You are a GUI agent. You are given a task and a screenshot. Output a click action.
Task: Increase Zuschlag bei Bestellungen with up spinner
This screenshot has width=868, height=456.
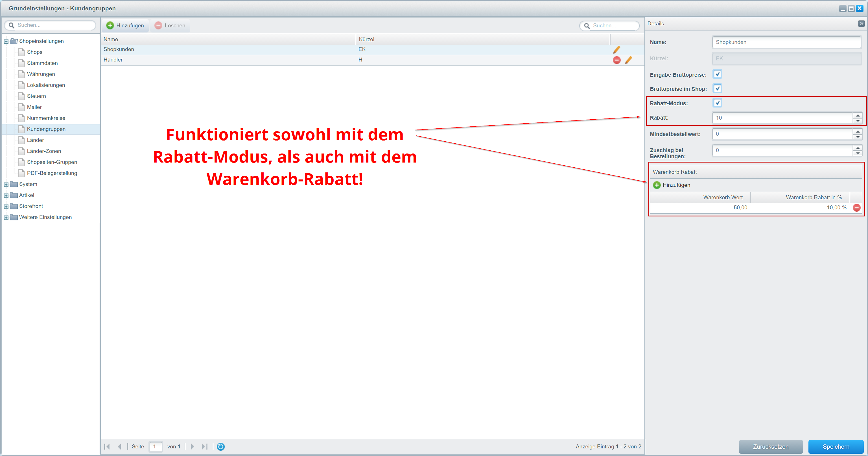pyautogui.click(x=857, y=148)
